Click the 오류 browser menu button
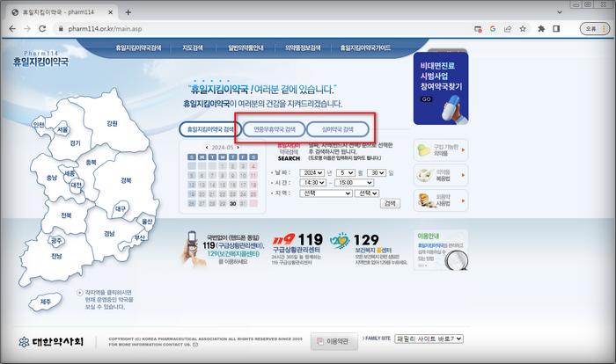Viewport: 616px width, 364px height. 595,29
